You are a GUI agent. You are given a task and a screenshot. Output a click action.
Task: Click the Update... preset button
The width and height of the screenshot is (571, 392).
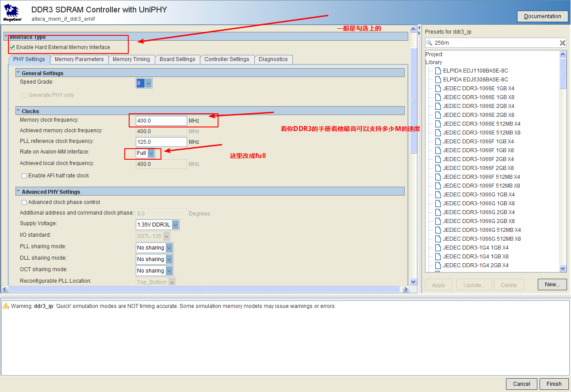click(x=474, y=285)
